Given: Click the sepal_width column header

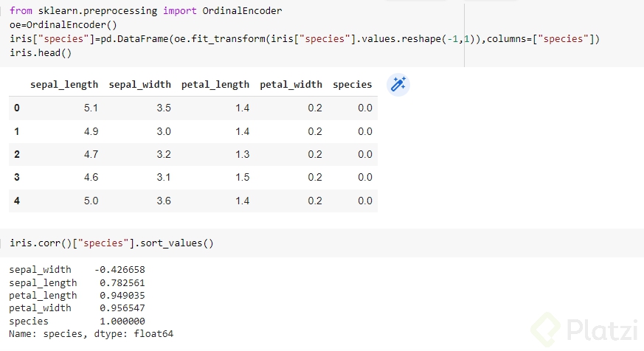Looking at the screenshot, I should point(139,85).
